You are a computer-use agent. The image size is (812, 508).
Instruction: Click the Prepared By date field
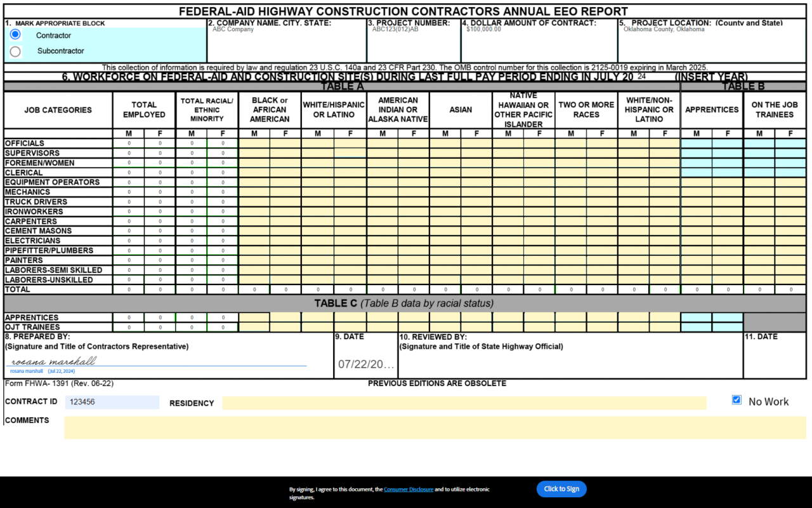coord(365,364)
